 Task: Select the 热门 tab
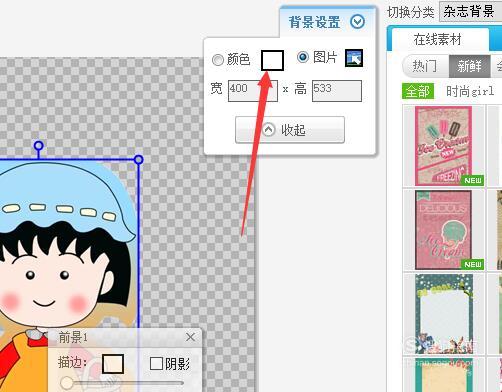click(x=425, y=66)
